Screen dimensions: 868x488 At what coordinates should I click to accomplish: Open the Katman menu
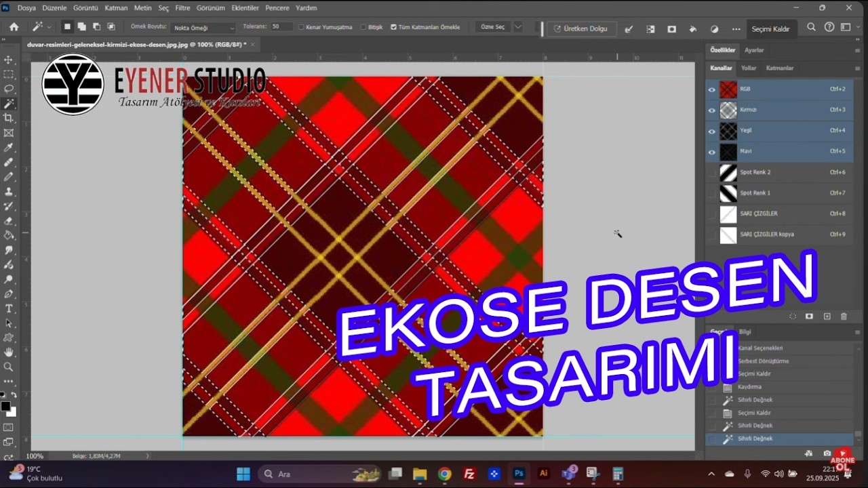(116, 8)
